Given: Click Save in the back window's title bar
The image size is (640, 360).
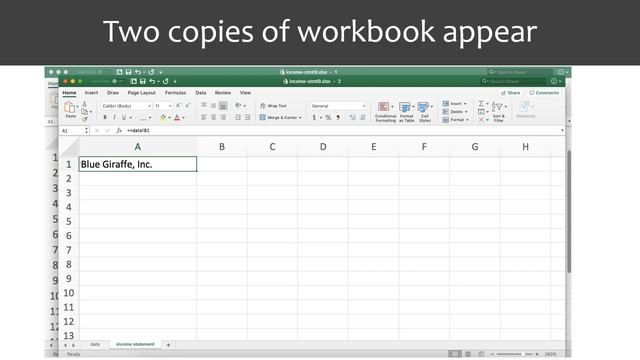Looking at the screenshot, I should [x=129, y=72].
